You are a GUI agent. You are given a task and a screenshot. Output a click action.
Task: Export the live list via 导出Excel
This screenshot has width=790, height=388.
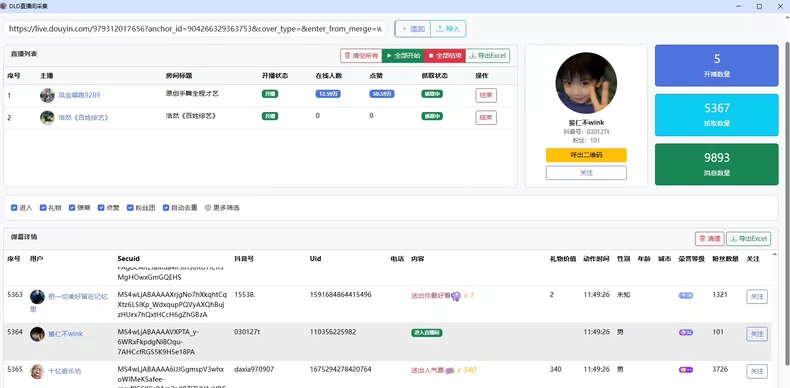coord(488,56)
